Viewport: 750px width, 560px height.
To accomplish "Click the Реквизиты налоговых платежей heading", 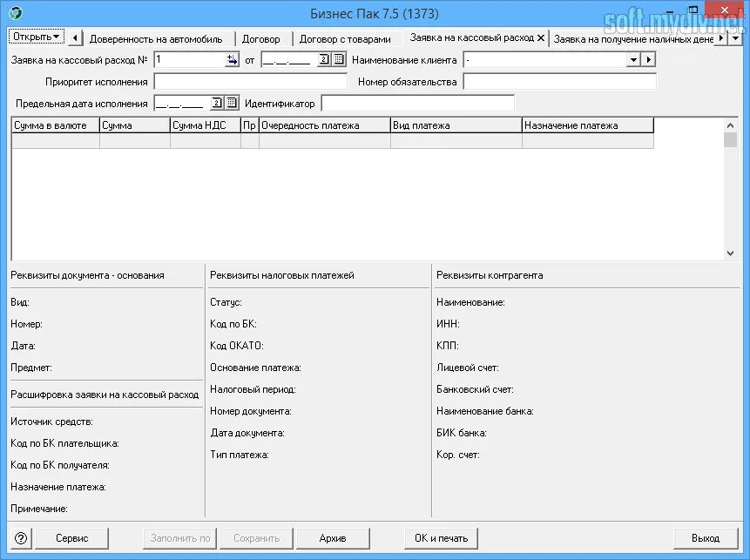I will tap(281, 275).
